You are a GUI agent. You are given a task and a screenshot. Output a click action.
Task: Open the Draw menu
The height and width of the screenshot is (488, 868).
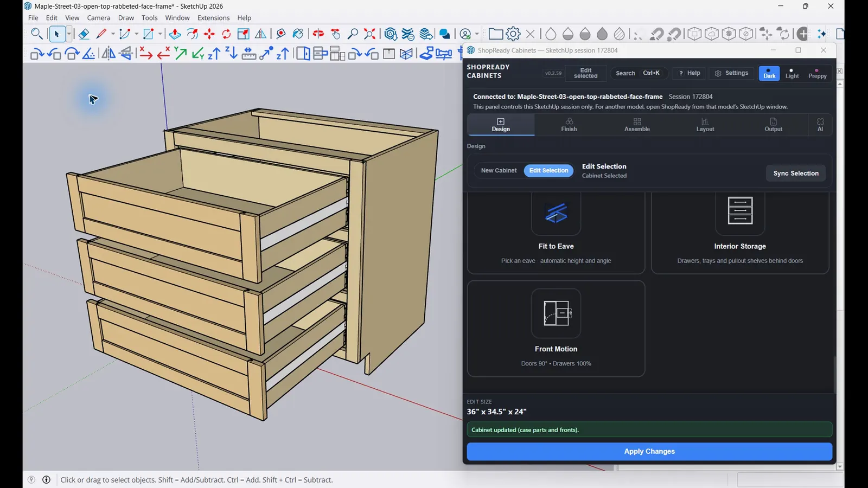[126, 18]
